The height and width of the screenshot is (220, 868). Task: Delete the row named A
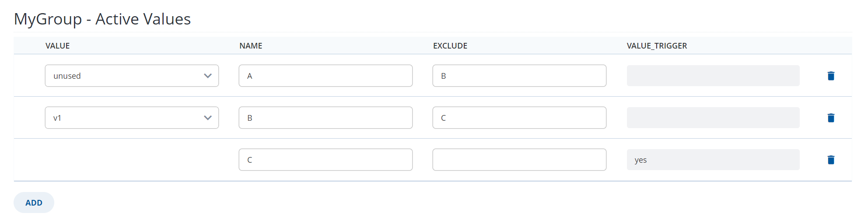tap(831, 76)
